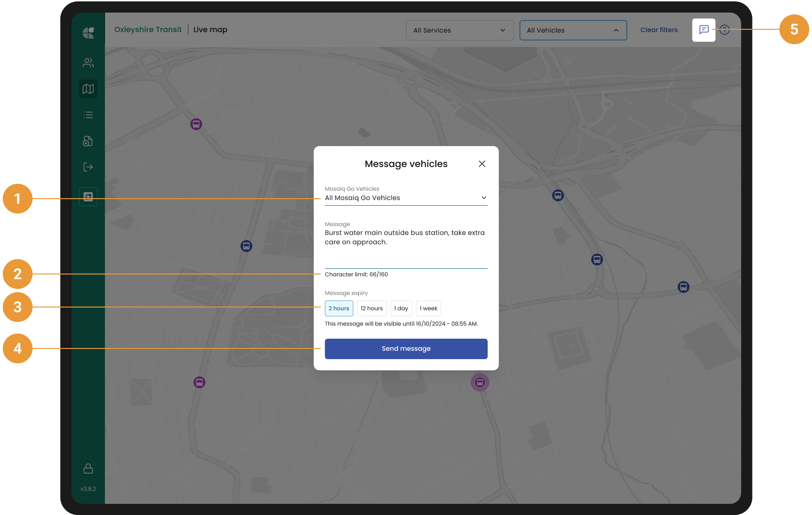Click the Oxleyshire Transit logo icon
The width and height of the screenshot is (812, 515).
point(88,33)
